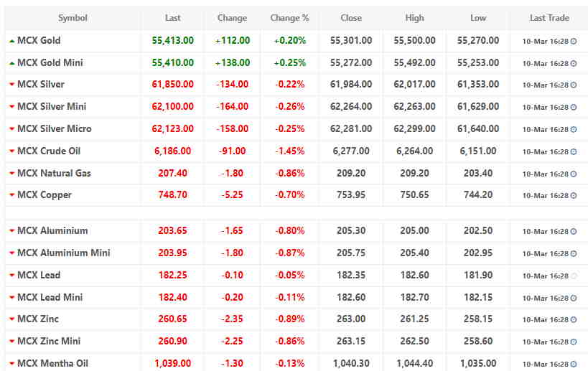Image resolution: width=588 pixels, height=371 pixels.
Task: Sort by the Change column header
Action: (x=232, y=18)
